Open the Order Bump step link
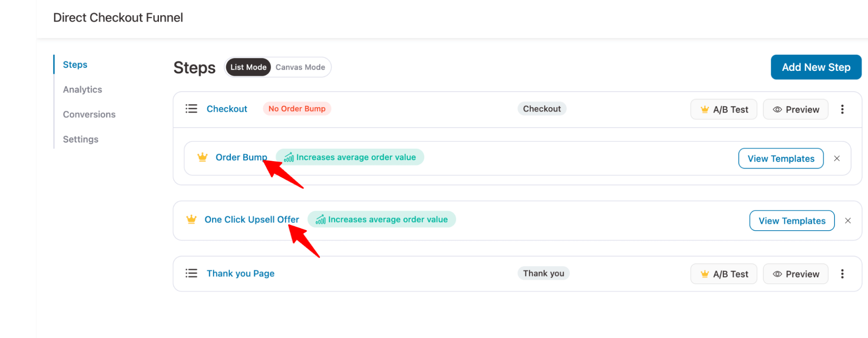 (241, 157)
